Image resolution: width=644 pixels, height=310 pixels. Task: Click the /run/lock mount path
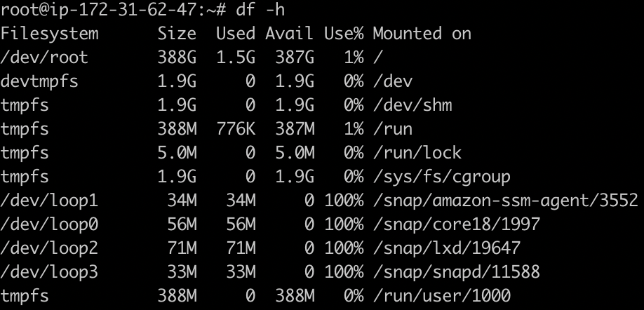[x=417, y=153]
